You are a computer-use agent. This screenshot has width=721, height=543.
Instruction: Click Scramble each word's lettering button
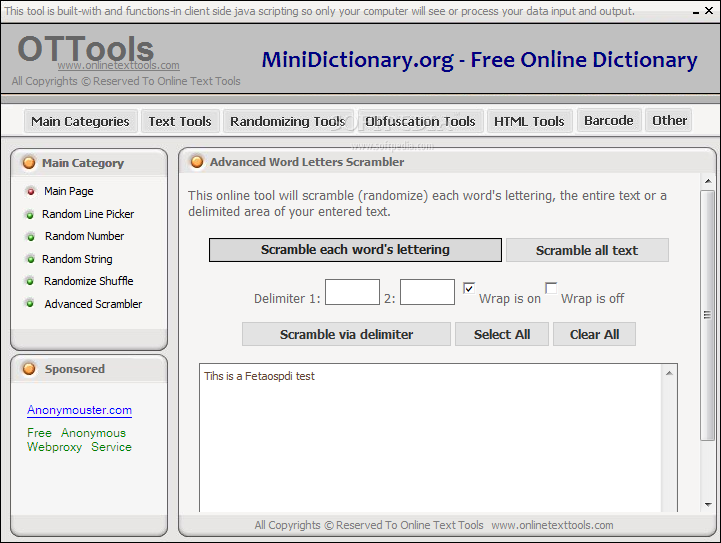click(355, 250)
